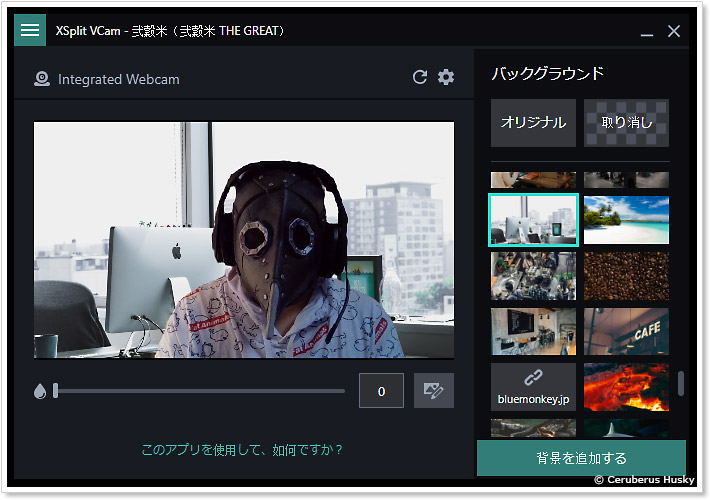Choose the 取り消し background removal option

tap(626, 123)
